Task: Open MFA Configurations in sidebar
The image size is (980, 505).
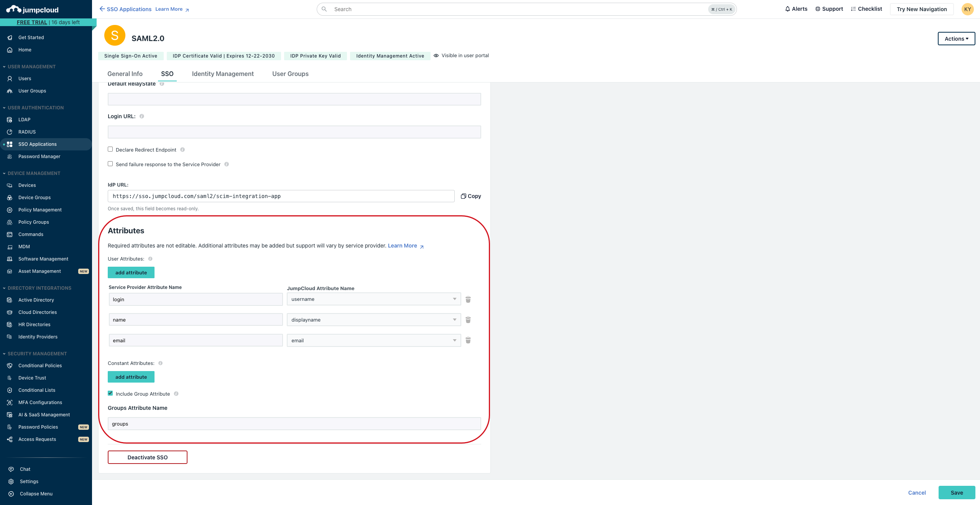Action: (40, 402)
